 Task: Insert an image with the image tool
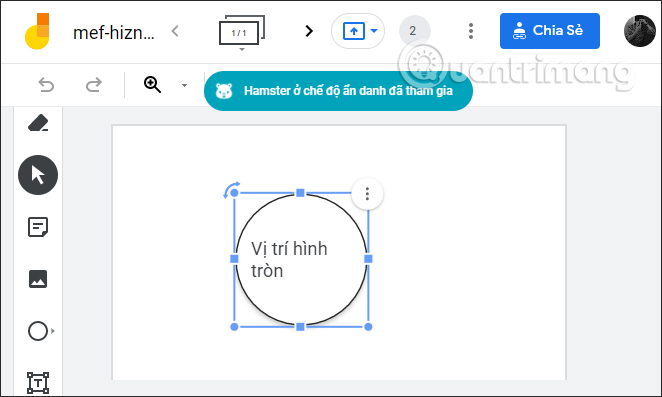point(38,279)
